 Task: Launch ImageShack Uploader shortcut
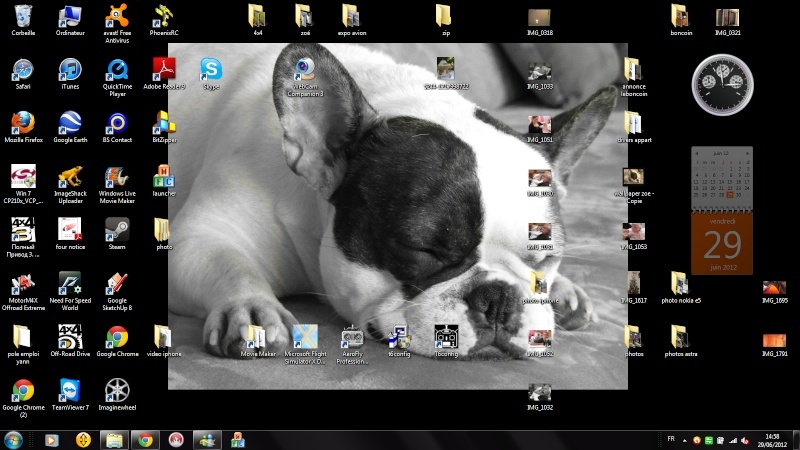point(70,185)
